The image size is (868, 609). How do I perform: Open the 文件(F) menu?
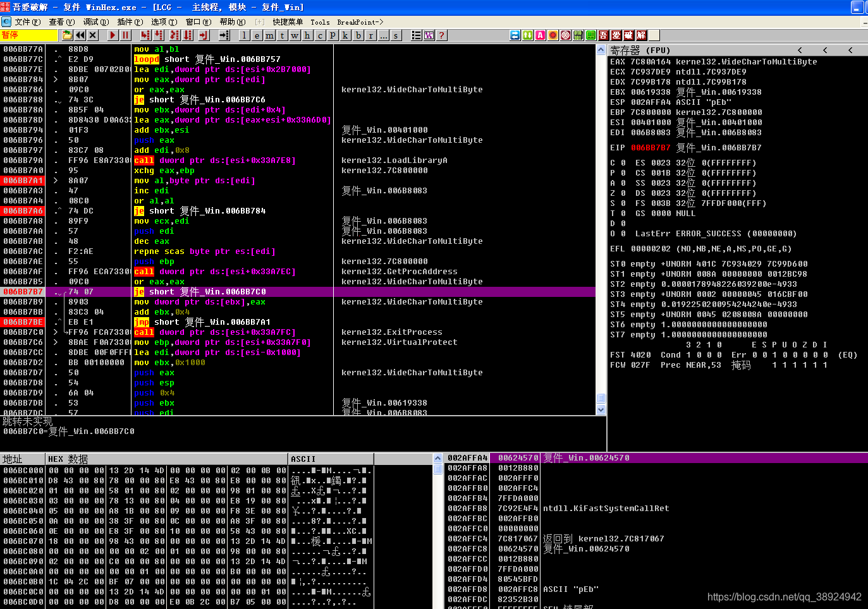coord(27,22)
